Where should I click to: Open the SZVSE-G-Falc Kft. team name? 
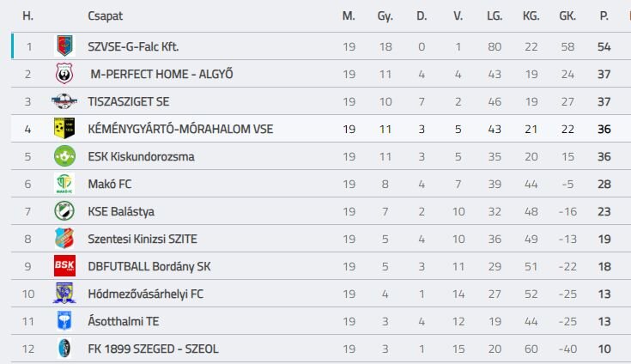pyautogui.click(x=133, y=46)
